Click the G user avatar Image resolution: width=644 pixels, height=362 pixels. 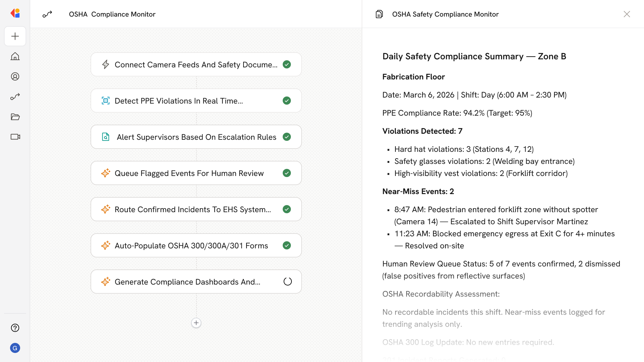pyautogui.click(x=15, y=348)
